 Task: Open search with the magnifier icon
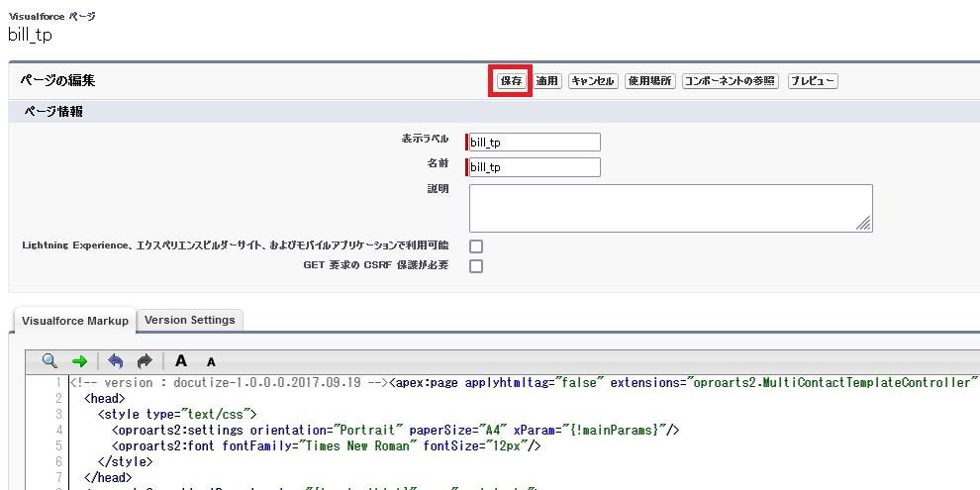click(49, 360)
